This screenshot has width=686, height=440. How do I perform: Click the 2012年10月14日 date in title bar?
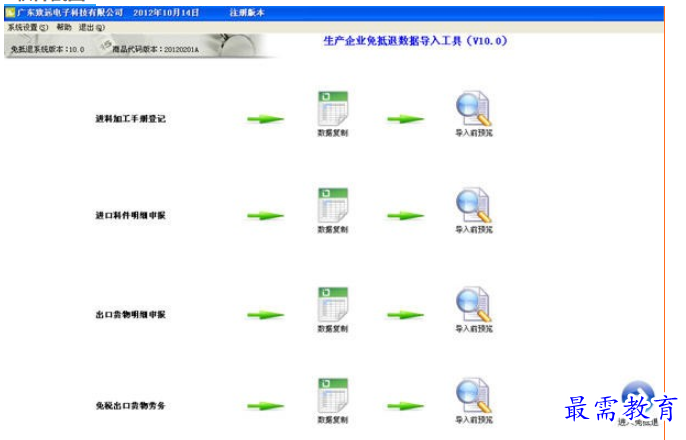click(x=166, y=13)
